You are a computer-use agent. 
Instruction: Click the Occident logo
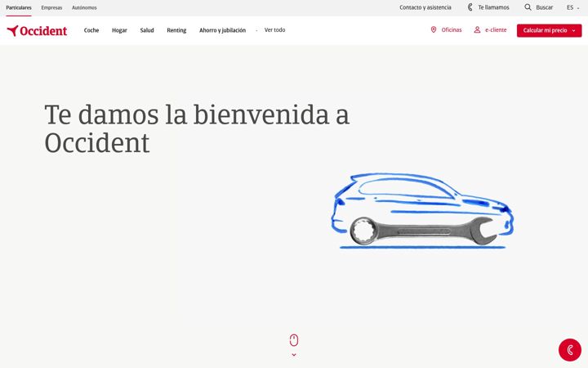[37, 30]
